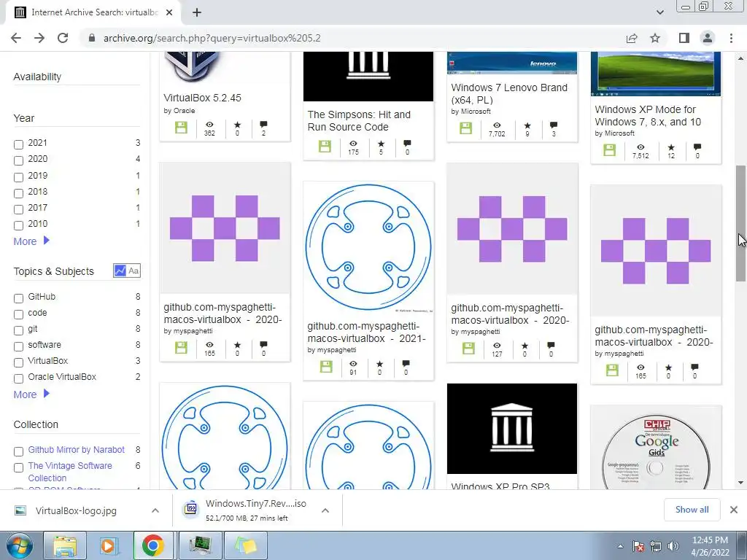Click software icon on VirtualBox 5.2.45 card
This screenshot has width=747, height=560.
point(181,128)
